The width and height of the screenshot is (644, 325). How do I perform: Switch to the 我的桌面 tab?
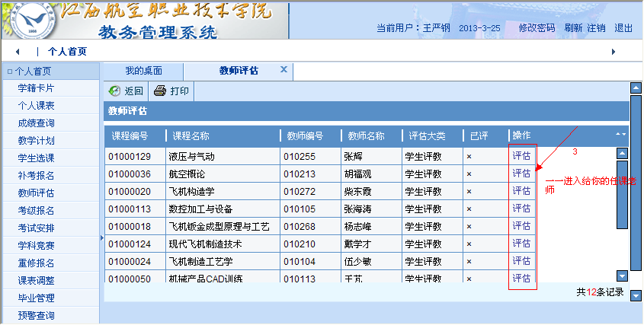point(143,71)
